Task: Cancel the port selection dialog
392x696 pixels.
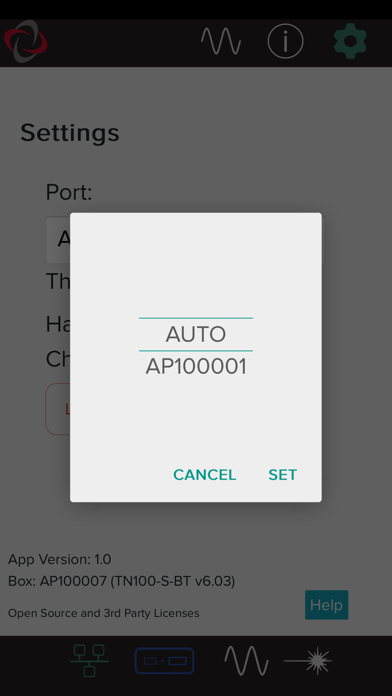Action: 205,475
